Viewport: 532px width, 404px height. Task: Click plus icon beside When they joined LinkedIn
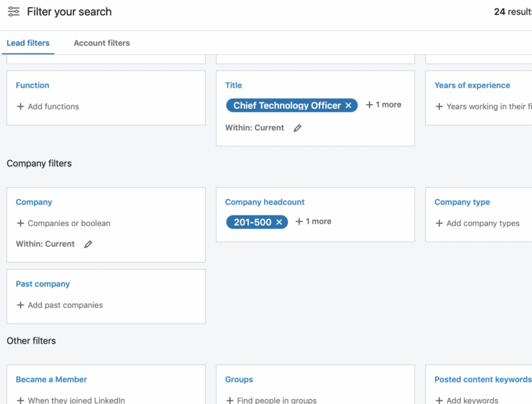tap(20, 401)
